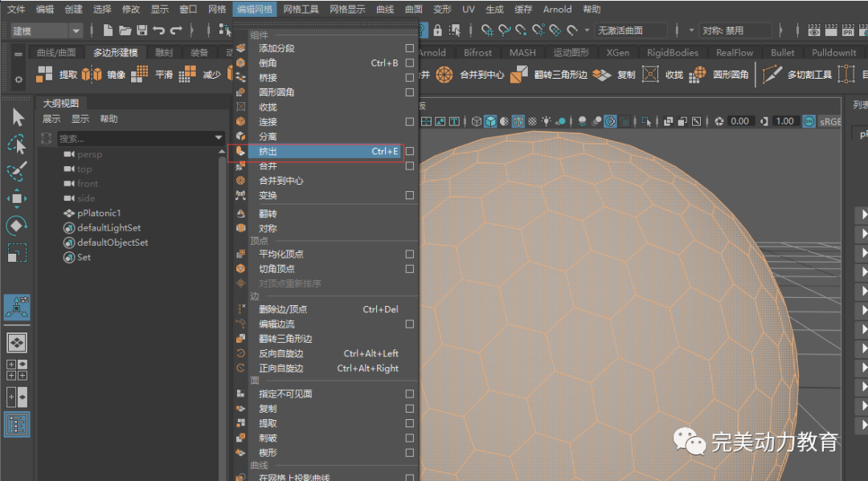Activate the Scale tool
The height and width of the screenshot is (481, 868).
click(x=17, y=253)
